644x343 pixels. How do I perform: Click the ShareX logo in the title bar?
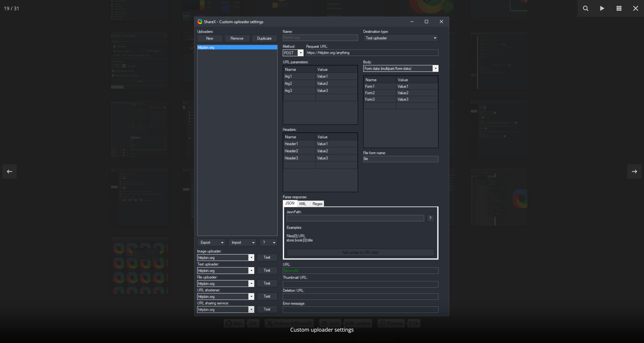[200, 22]
